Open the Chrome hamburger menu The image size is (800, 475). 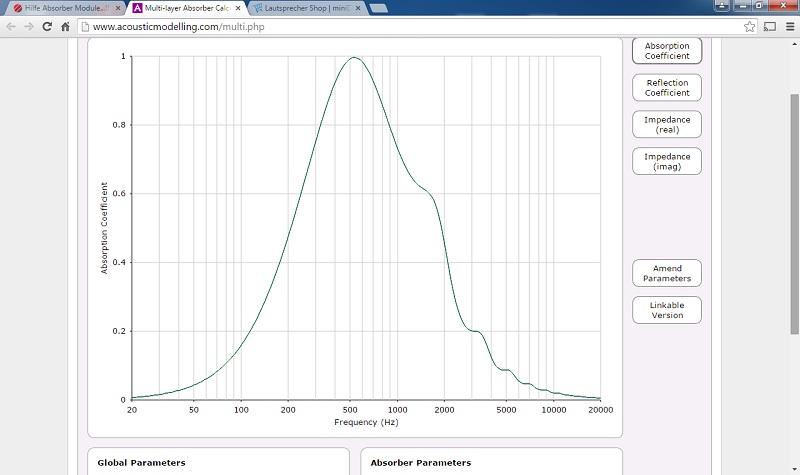coord(788,27)
